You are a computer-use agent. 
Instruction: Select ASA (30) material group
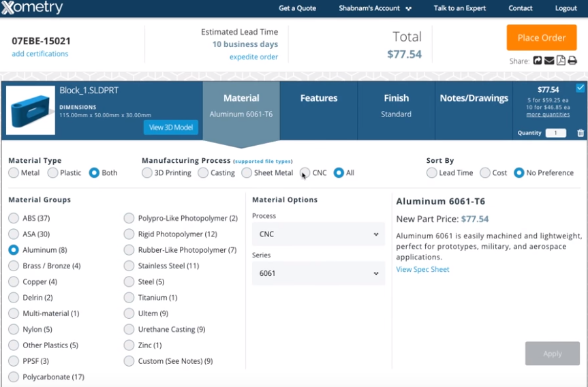14,234
